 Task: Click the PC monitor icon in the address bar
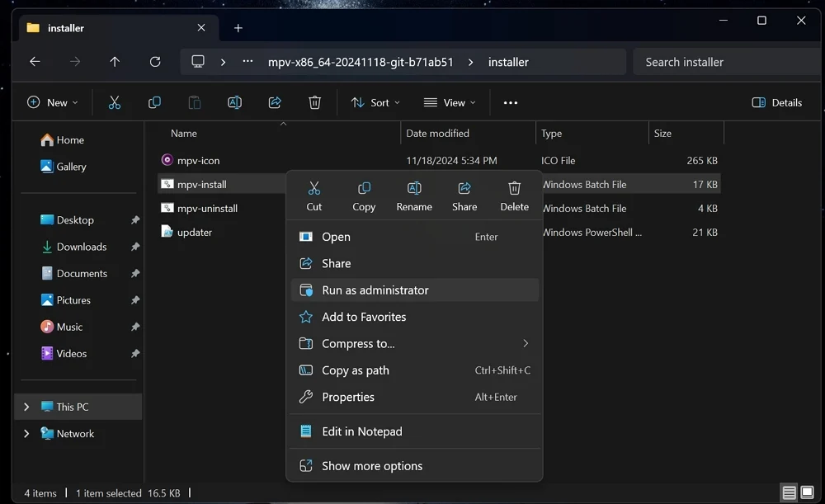tap(198, 62)
